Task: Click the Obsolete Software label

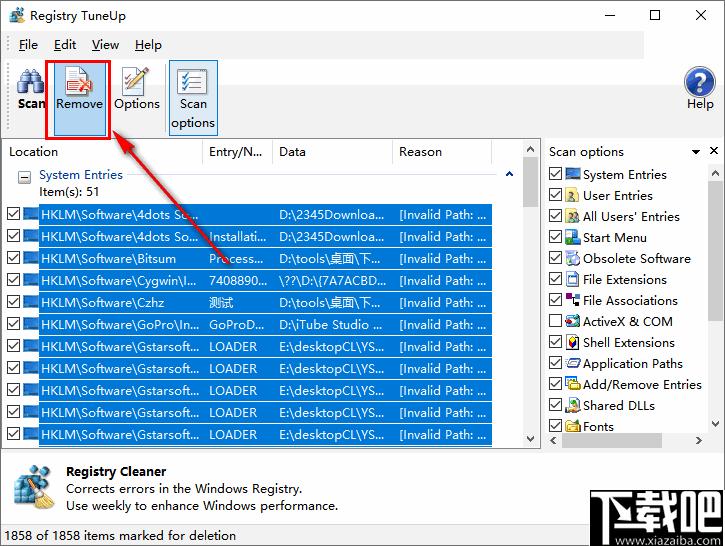Action: click(x=637, y=258)
